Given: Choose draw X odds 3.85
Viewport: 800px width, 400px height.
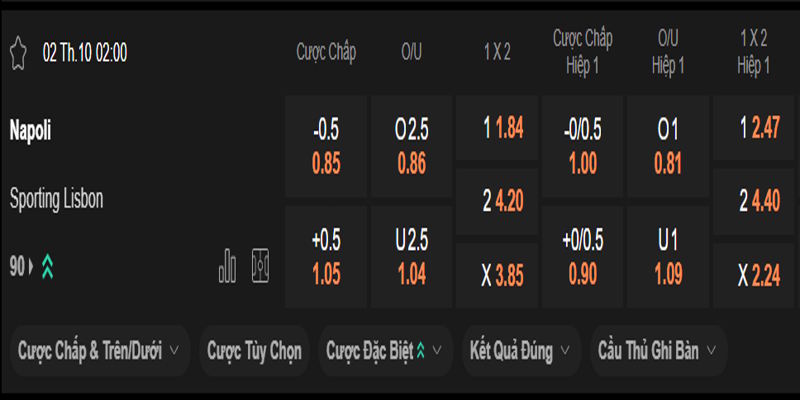Looking at the screenshot, I should click(497, 275).
